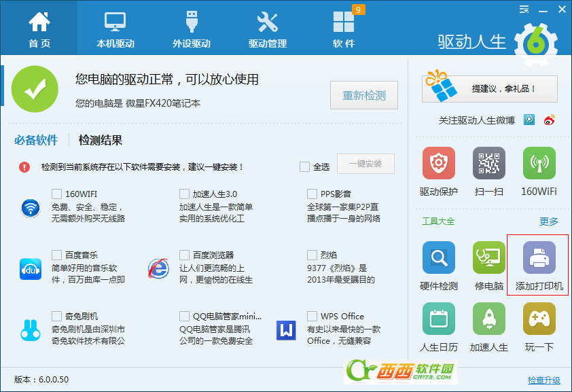Viewport: 572px width, 392px height.
Task: Open the 驱动保护 shield icon
Action: coord(438,163)
